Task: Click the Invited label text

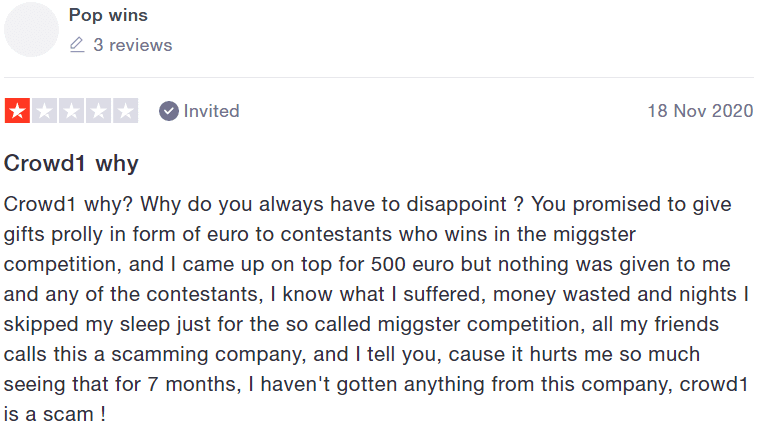Action: pyautogui.click(x=212, y=111)
